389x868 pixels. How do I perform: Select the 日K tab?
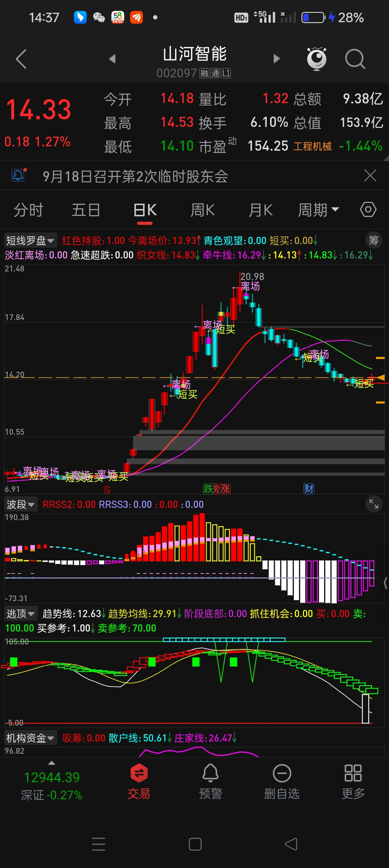[x=145, y=210]
